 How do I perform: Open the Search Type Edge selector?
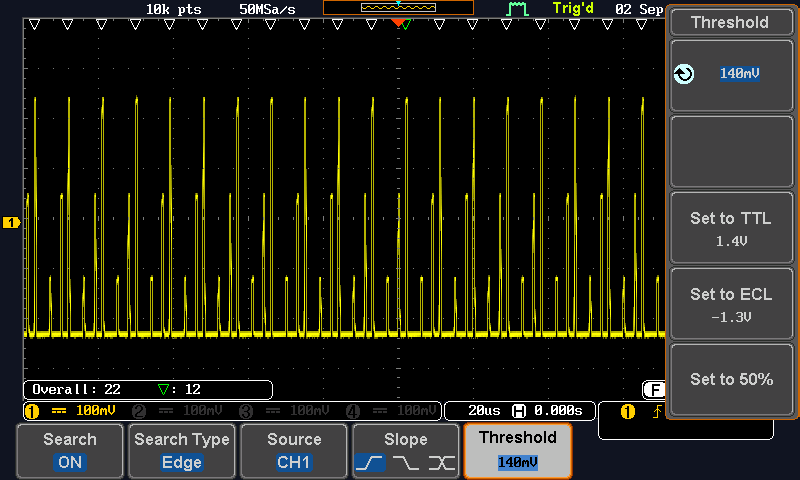[x=182, y=451]
